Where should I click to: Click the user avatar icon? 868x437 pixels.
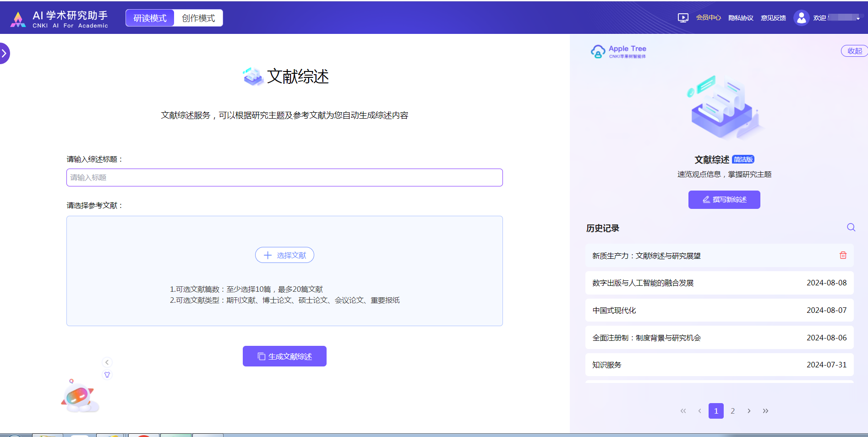(801, 18)
